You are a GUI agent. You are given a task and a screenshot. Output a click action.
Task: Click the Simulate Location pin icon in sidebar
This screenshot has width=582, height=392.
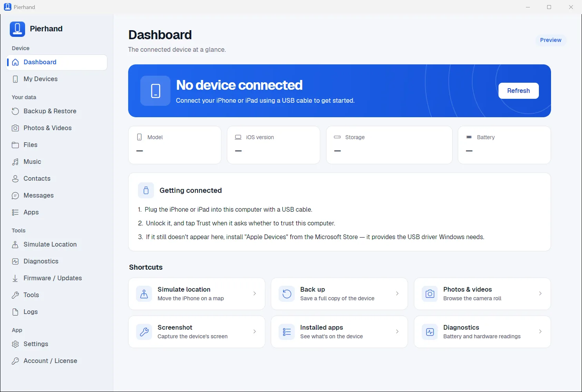pyautogui.click(x=15, y=245)
